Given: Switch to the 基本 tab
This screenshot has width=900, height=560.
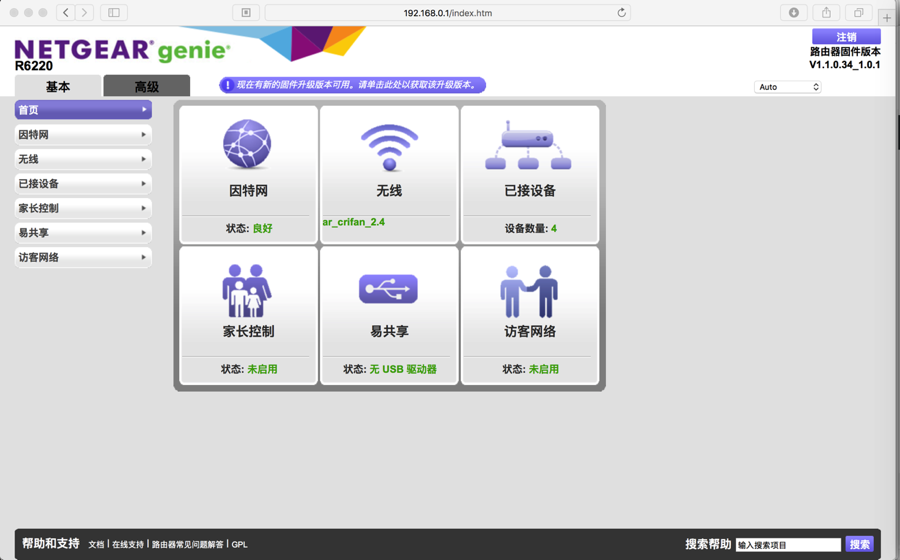Looking at the screenshot, I should pyautogui.click(x=58, y=86).
